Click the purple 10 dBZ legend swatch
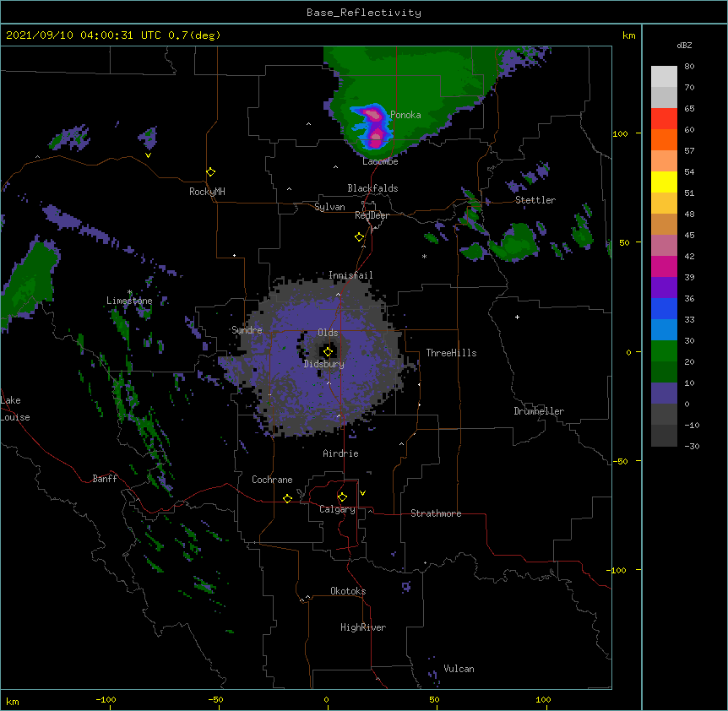 tap(664, 393)
